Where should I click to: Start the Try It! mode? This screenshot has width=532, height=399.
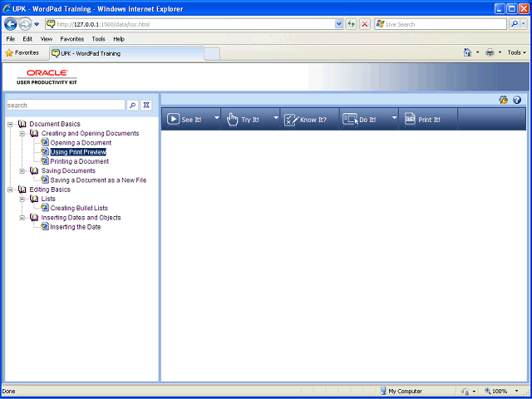point(245,120)
